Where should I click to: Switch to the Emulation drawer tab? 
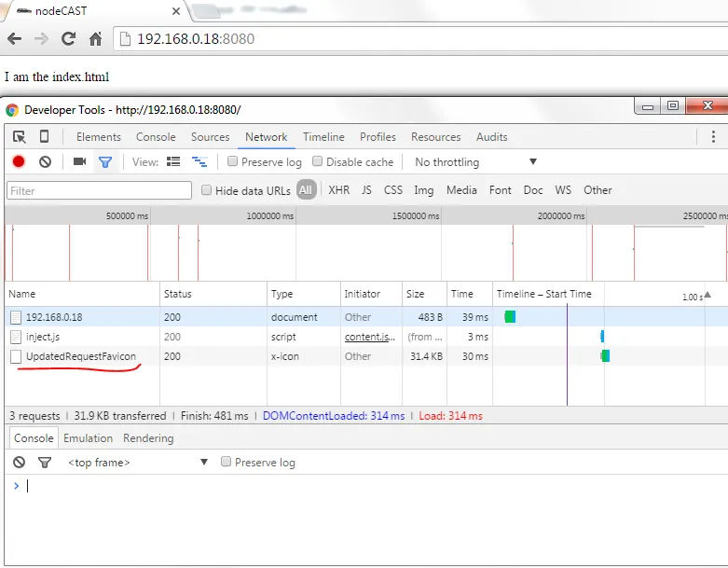[x=89, y=438]
